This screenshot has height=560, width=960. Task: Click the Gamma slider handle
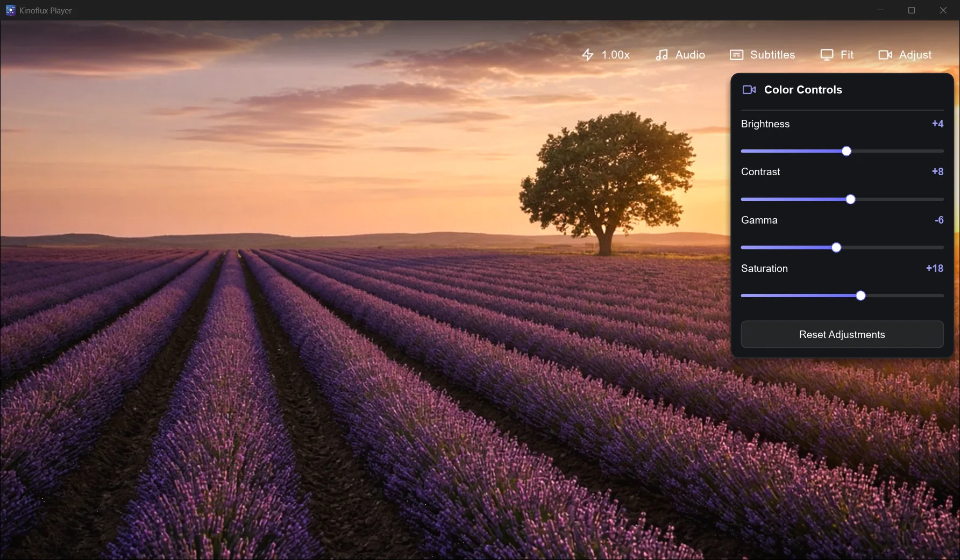click(x=836, y=248)
